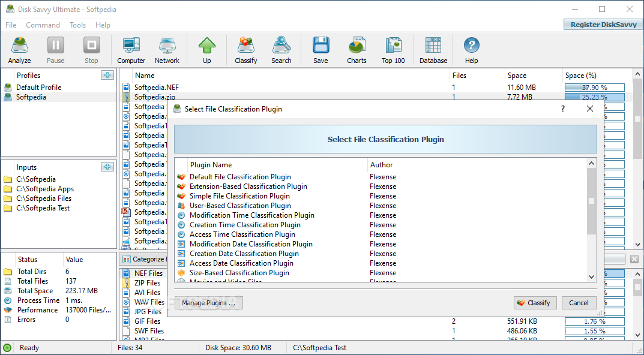
Task: Click the Stop toolbar icon
Action: (x=91, y=50)
